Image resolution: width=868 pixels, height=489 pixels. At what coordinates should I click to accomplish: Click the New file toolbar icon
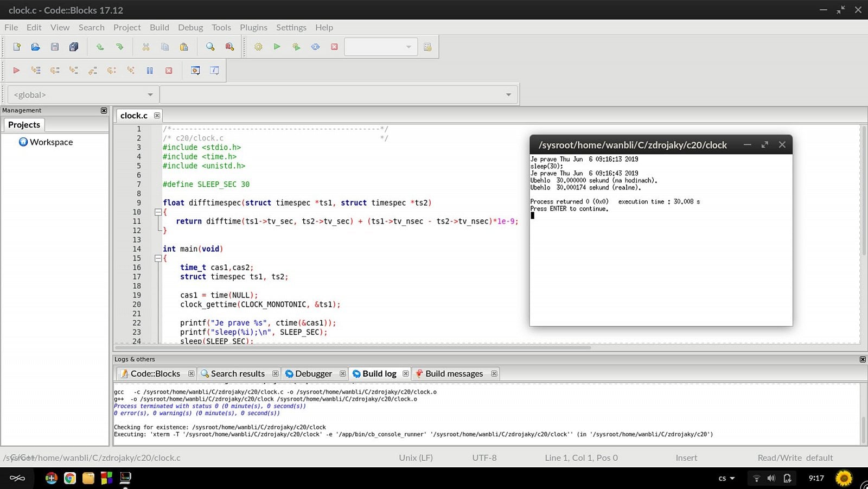pos(17,47)
